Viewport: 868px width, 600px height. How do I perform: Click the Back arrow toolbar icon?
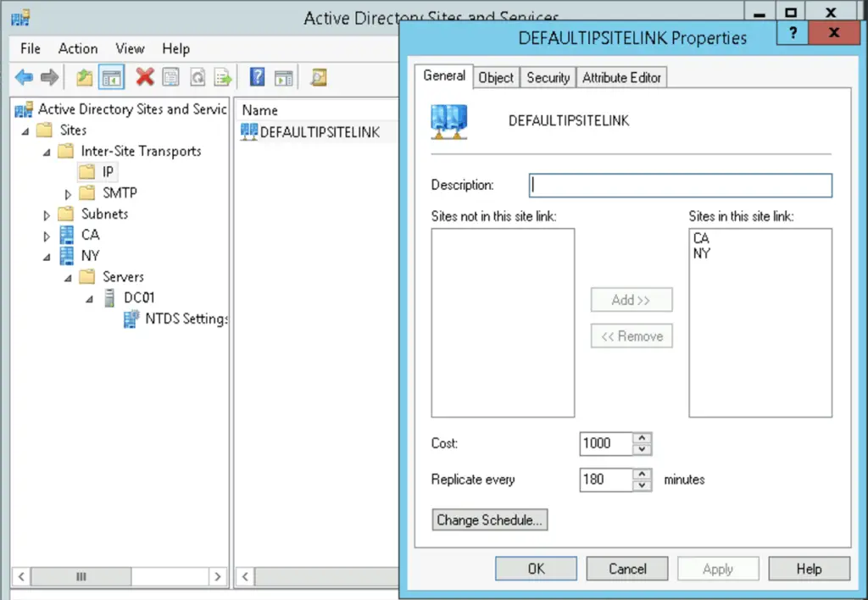tap(24, 77)
